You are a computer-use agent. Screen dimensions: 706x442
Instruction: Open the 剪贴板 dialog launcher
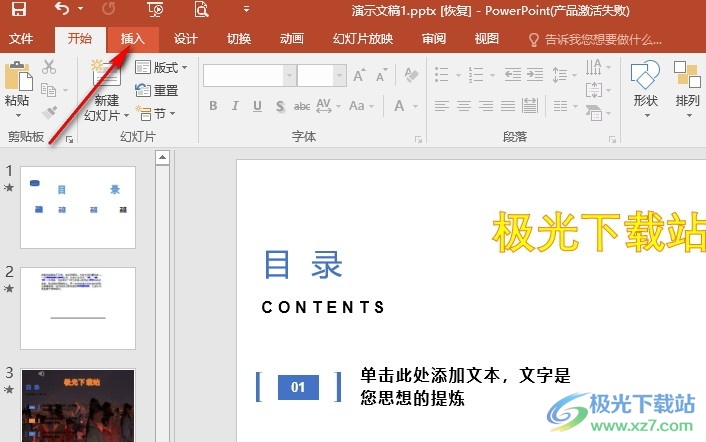[x=69, y=140]
